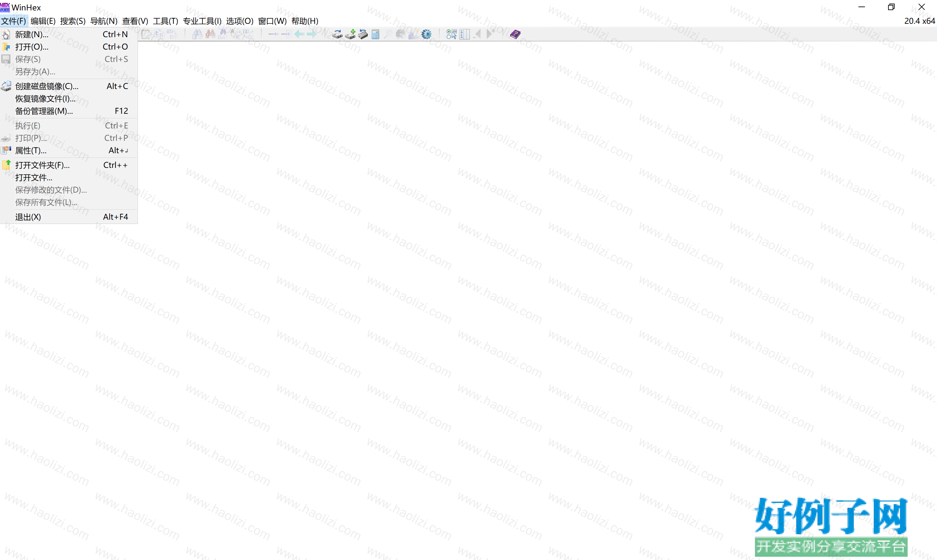Click the grey right triangle icon
Screen dimensions: 937x560
[x=490, y=34]
